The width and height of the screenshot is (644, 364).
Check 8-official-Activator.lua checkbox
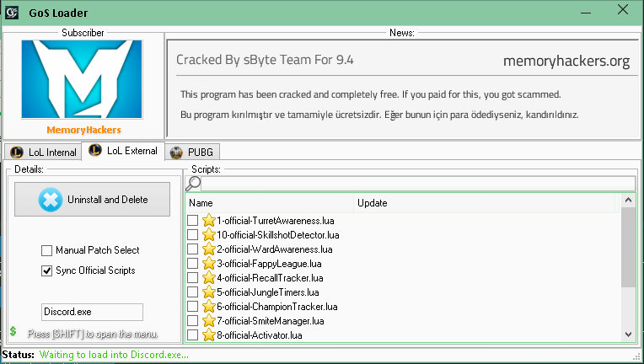tap(193, 335)
